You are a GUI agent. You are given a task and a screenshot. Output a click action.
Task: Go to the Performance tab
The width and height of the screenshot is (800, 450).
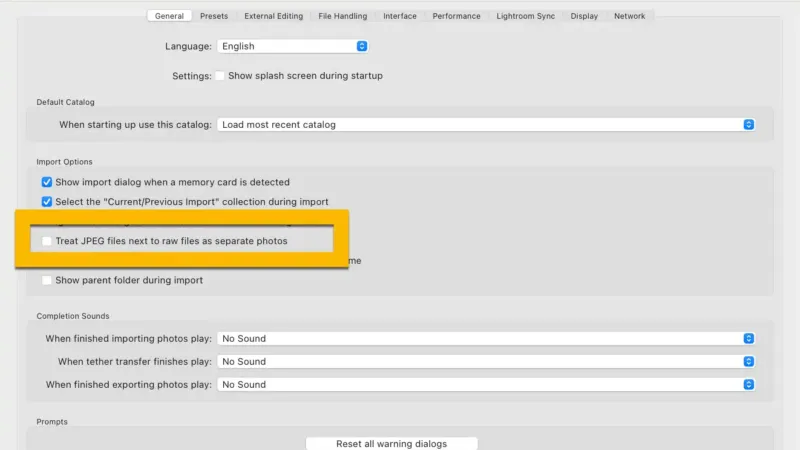[456, 16]
